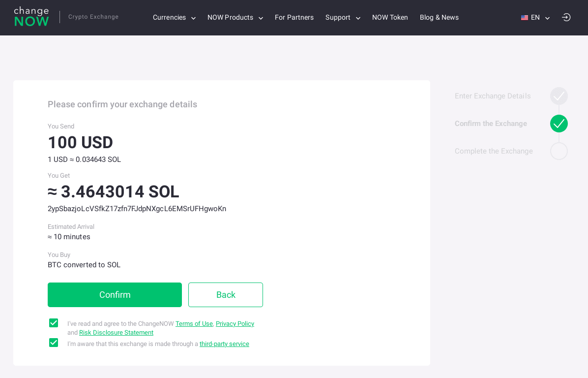Uncheck the third-party service awareness checkbox
The width and height of the screenshot is (588, 378).
pyautogui.click(x=54, y=343)
